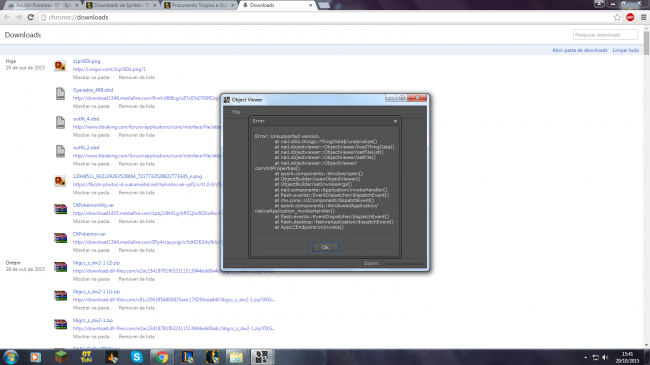The width and height of the screenshot is (650, 365).
Task: Launch Minecraft from the taskbar
Action: 61,357
